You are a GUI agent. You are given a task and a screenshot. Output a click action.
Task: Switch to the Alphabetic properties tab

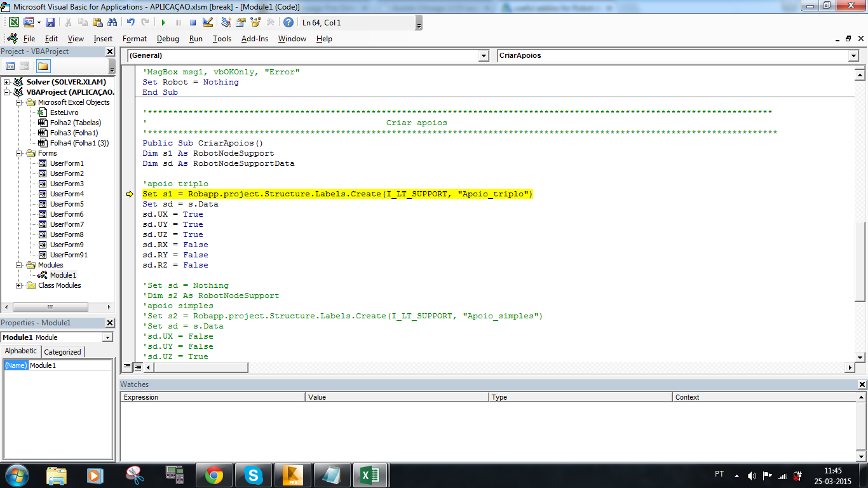(21, 351)
